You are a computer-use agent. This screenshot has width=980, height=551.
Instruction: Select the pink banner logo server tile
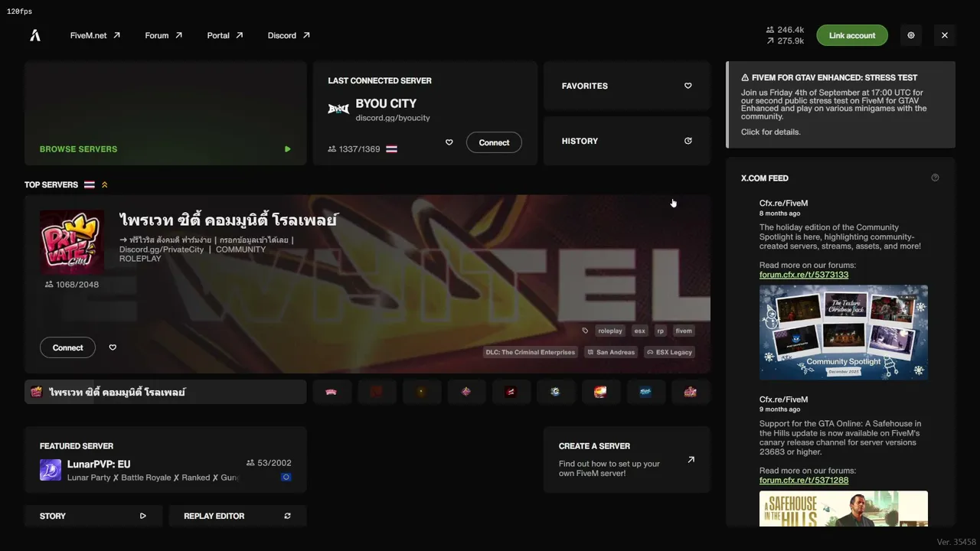pyautogui.click(x=332, y=392)
